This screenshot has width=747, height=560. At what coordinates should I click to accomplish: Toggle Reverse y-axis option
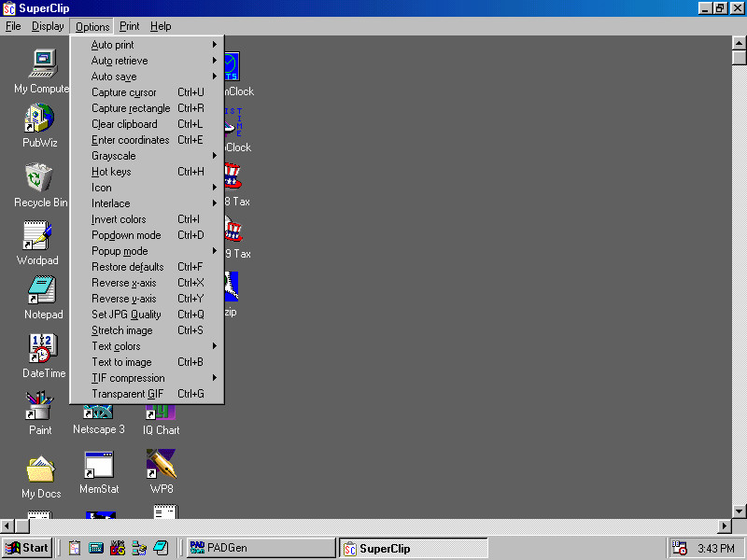point(147,299)
